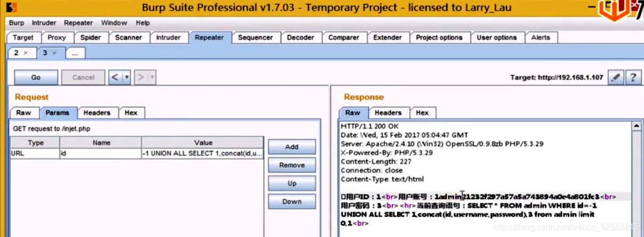The height and width of the screenshot is (237, 644).
Task: Open the Request Headers tab
Action: click(x=97, y=113)
